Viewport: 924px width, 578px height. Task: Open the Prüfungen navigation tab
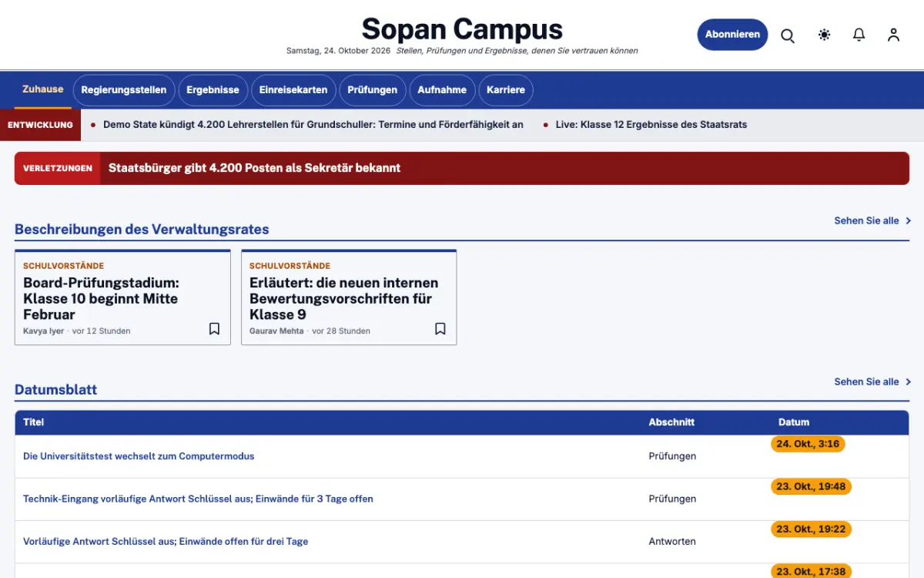(373, 90)
